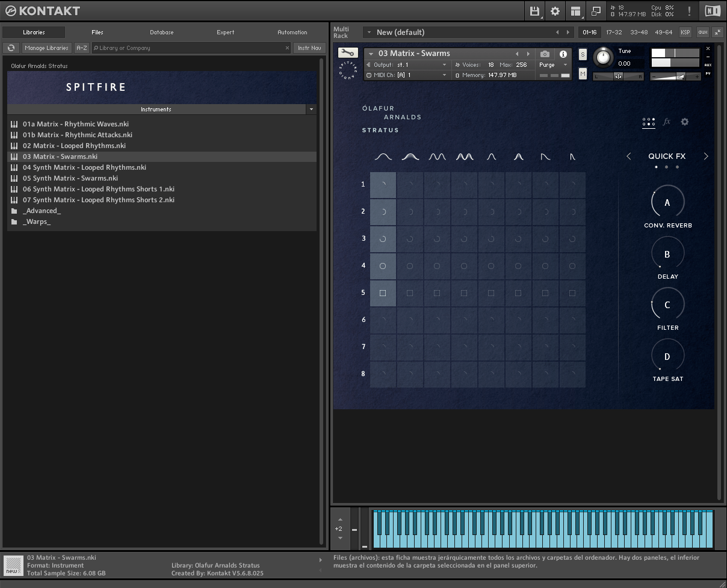Switch to the Database tab
Viewport: 727px width, 588px height.
[162, 32]
